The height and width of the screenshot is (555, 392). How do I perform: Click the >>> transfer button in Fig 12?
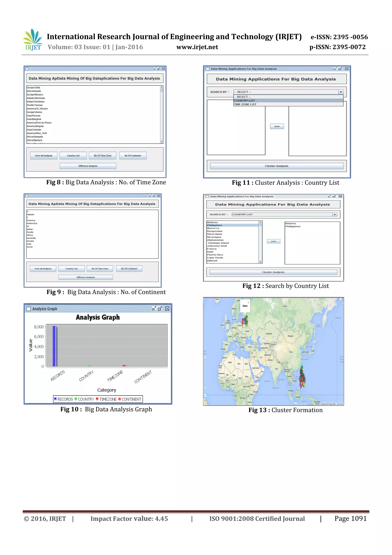(x=273, y=241)
